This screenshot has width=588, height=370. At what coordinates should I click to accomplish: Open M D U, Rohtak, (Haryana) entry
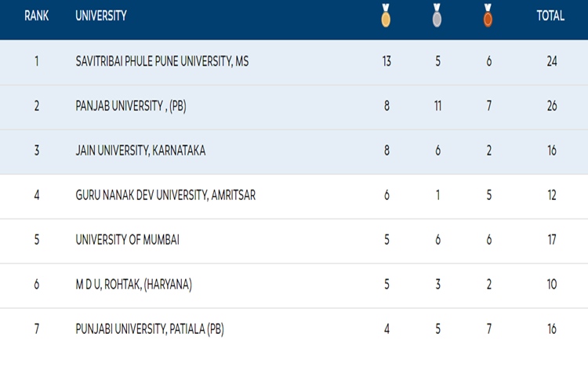[134, 285]
